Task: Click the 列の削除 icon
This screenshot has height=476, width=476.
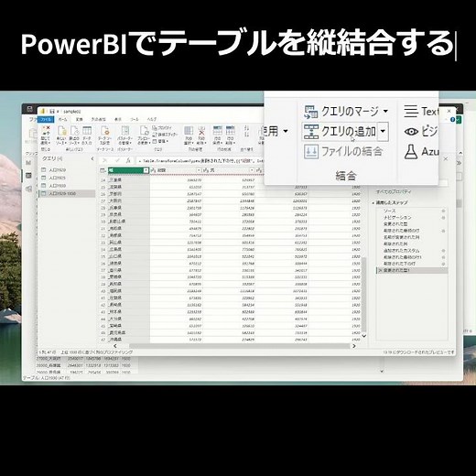Action: (x=201, y=131)
